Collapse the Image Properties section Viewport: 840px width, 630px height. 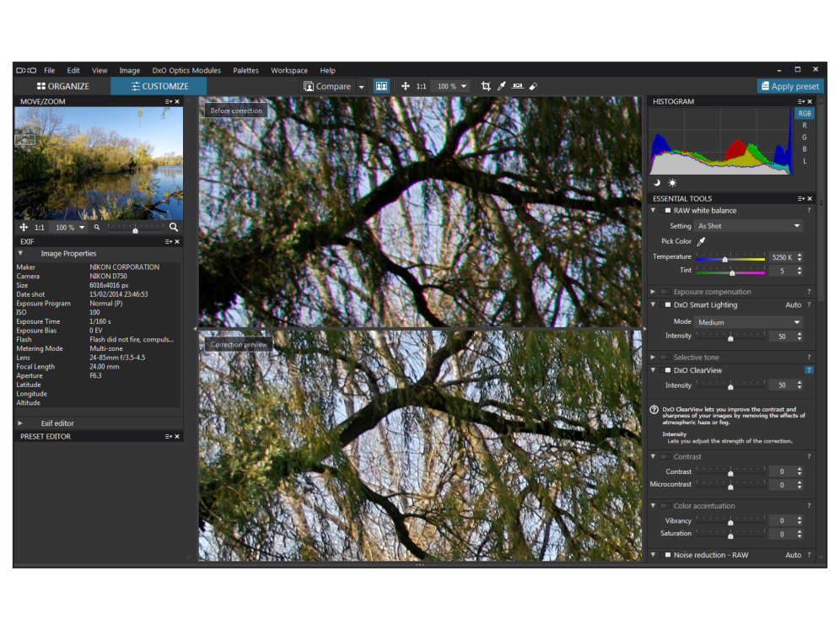point(20,253)
